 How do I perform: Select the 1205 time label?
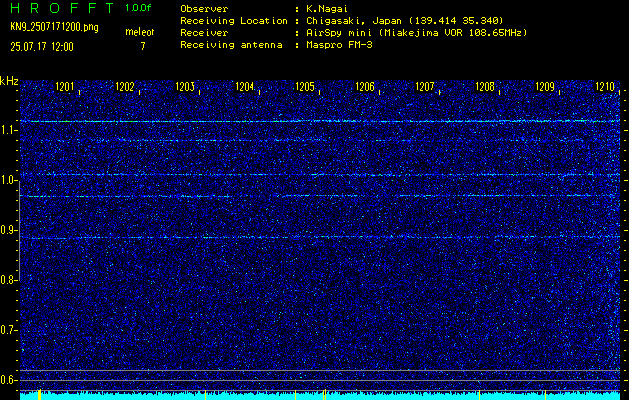(305, 87)
